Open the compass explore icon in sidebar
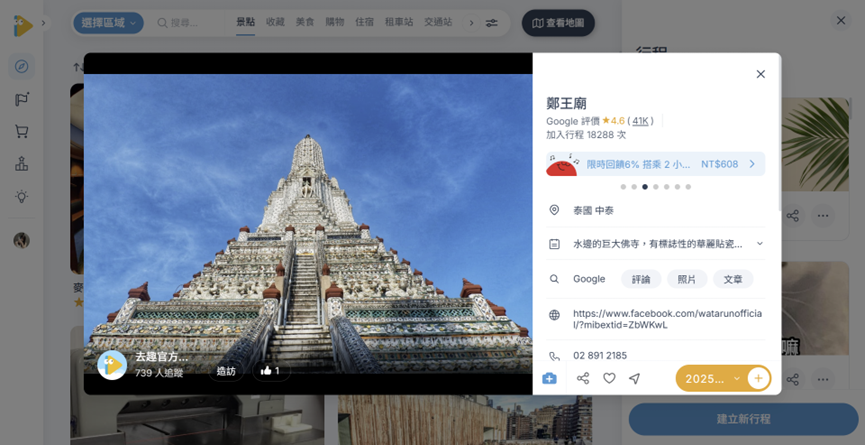Image resolution: width=865 pixels, height=445 pixels. tap(22, 67)
